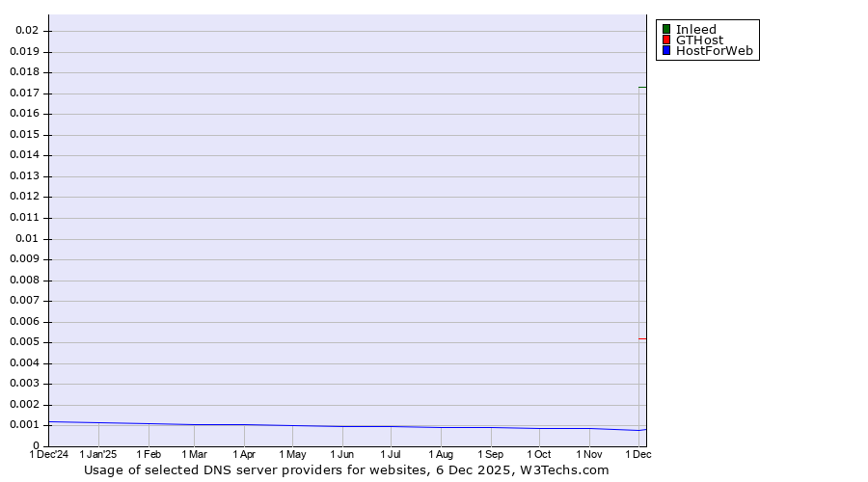Image resolution: width=868 pixels, height=482 pixels.
Task: Select the GTHost legend label
Action: tap(699, 40)
